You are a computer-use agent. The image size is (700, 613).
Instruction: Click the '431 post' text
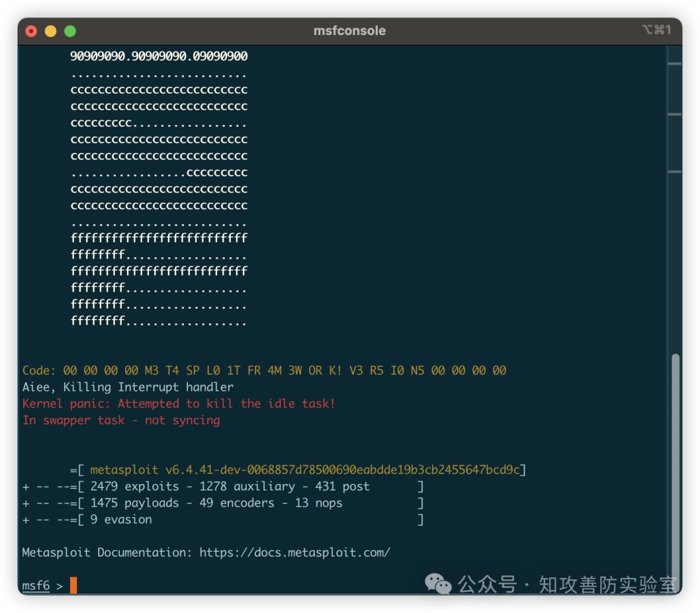pos(342,487)
